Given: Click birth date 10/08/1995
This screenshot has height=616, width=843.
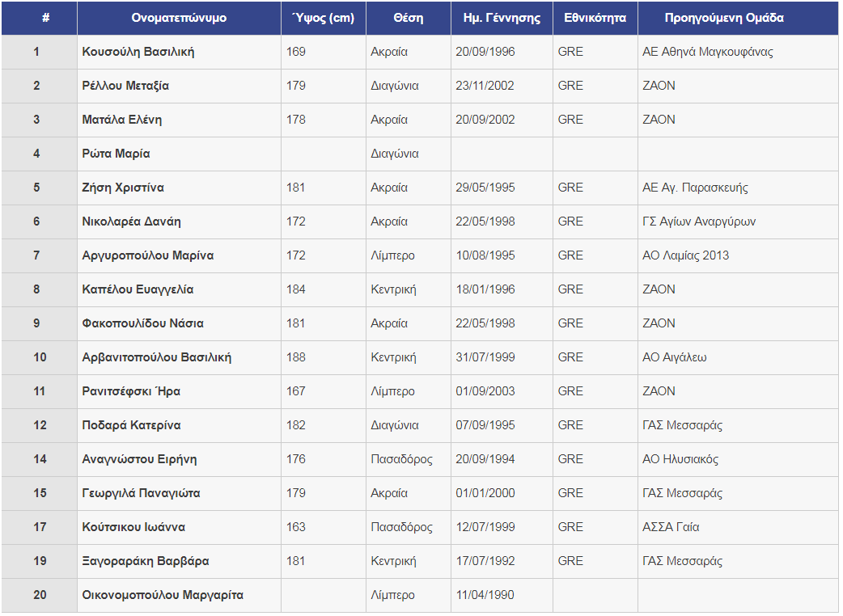Looking at the screenshot, I should tap(485, 255).
